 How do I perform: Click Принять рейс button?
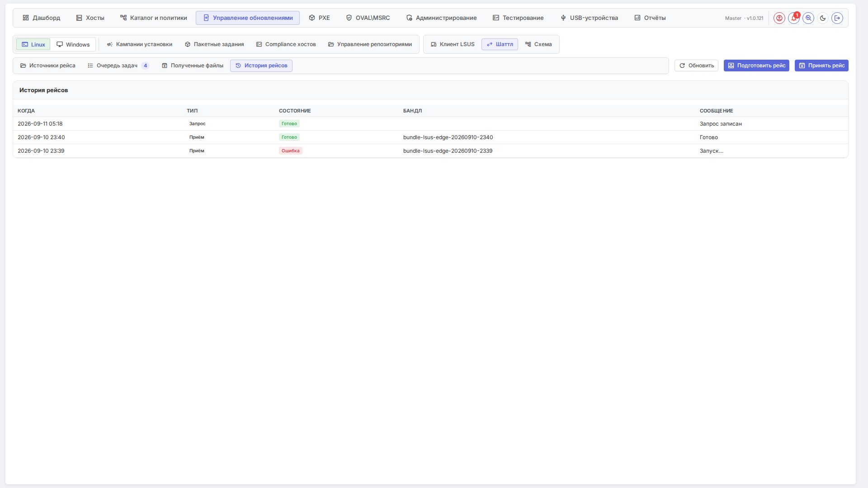(821, 66)
